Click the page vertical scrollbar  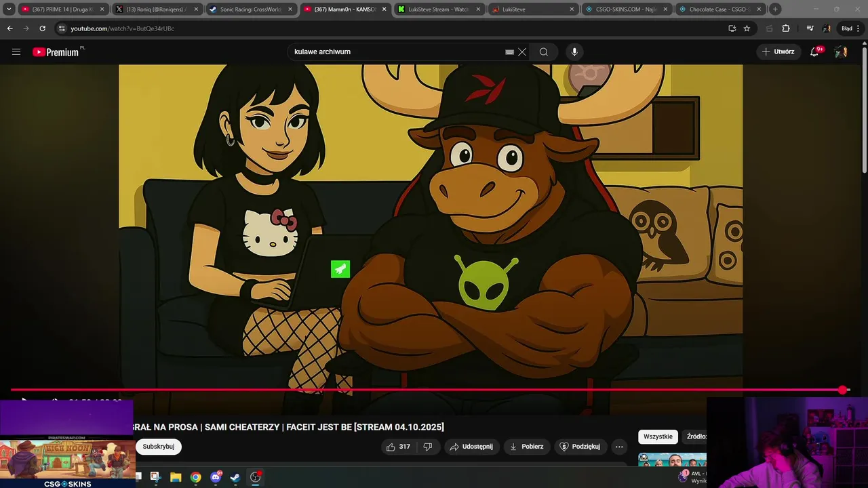[864, 108]
